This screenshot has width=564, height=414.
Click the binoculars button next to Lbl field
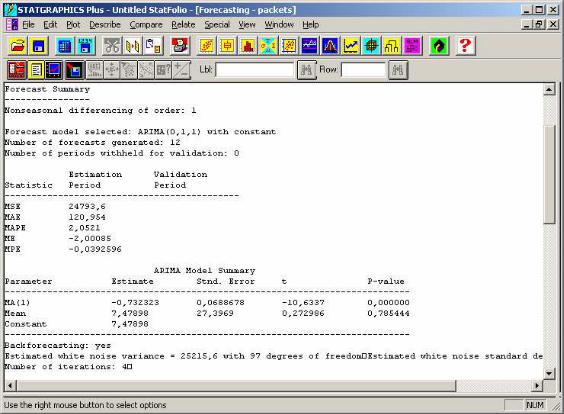coord(306,70)
